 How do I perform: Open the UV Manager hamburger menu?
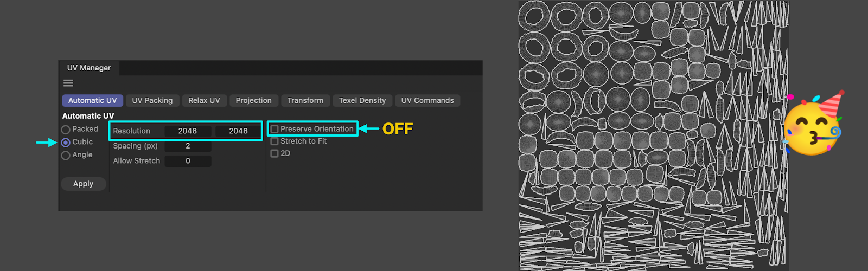click(x=68, y=83)
